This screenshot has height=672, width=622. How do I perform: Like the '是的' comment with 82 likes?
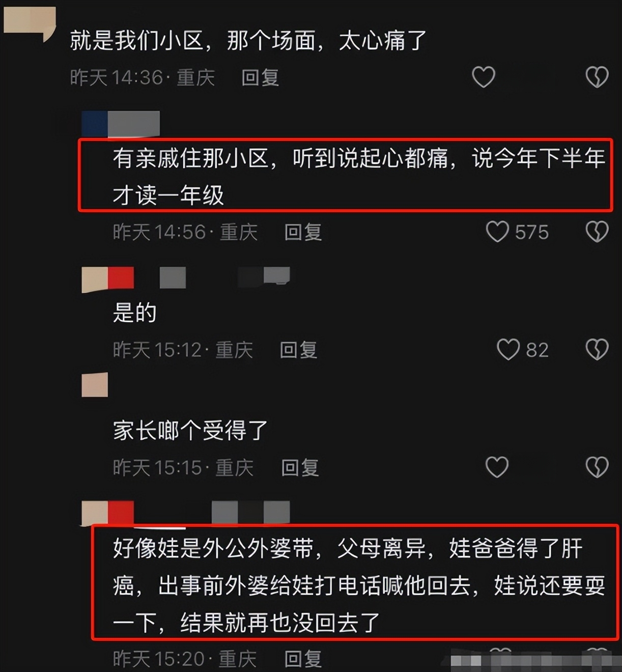point(508,350)
